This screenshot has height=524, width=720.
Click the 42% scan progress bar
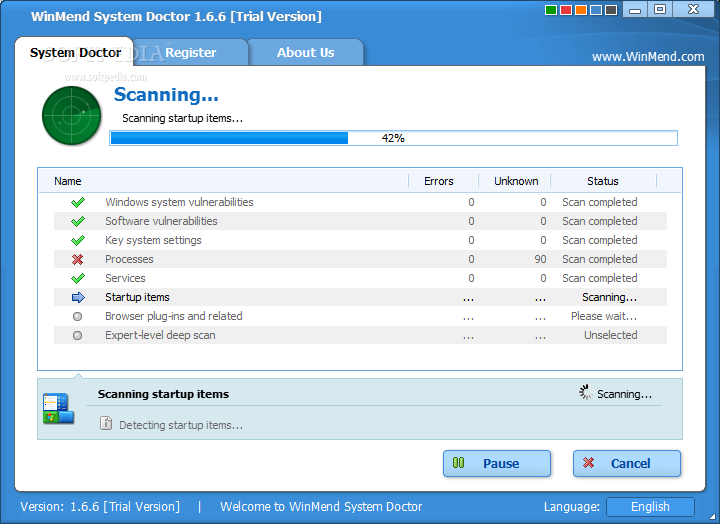393,138
